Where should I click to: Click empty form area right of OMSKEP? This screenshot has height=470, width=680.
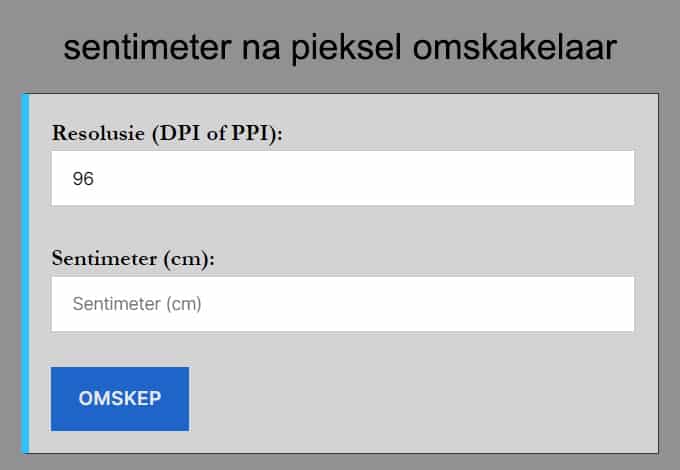420,398
